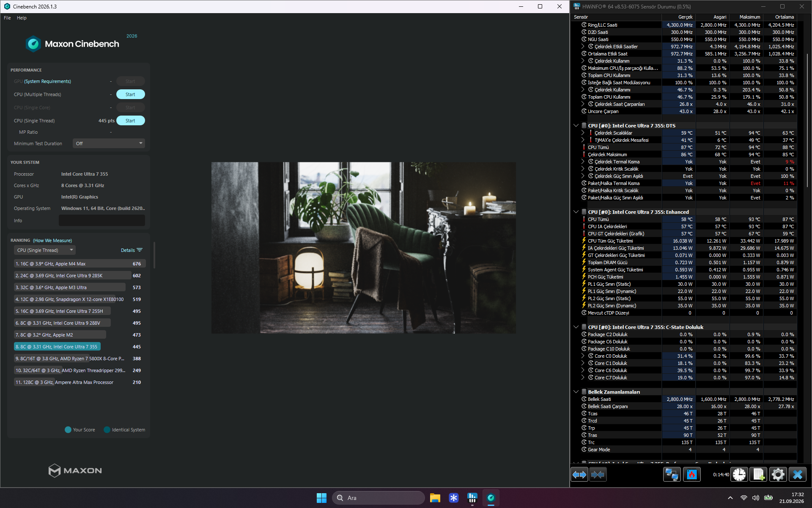Screen dimensions: 812x508
Task: Start HWiNFO logging with sheet plus icon
Action: (758, 475)
